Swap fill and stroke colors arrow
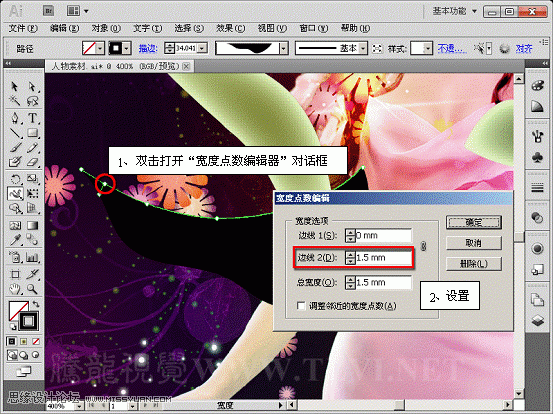 tap(36, 304)
